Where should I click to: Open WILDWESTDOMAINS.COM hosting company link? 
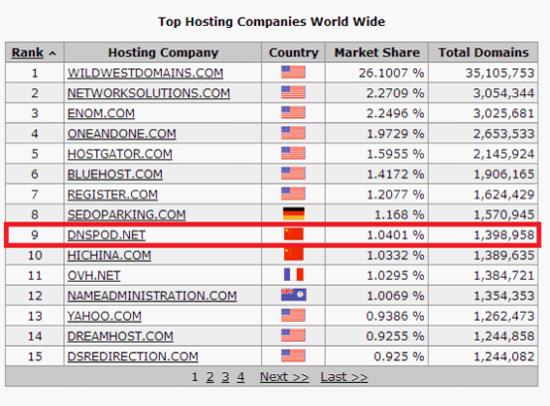tap(145, 73)
